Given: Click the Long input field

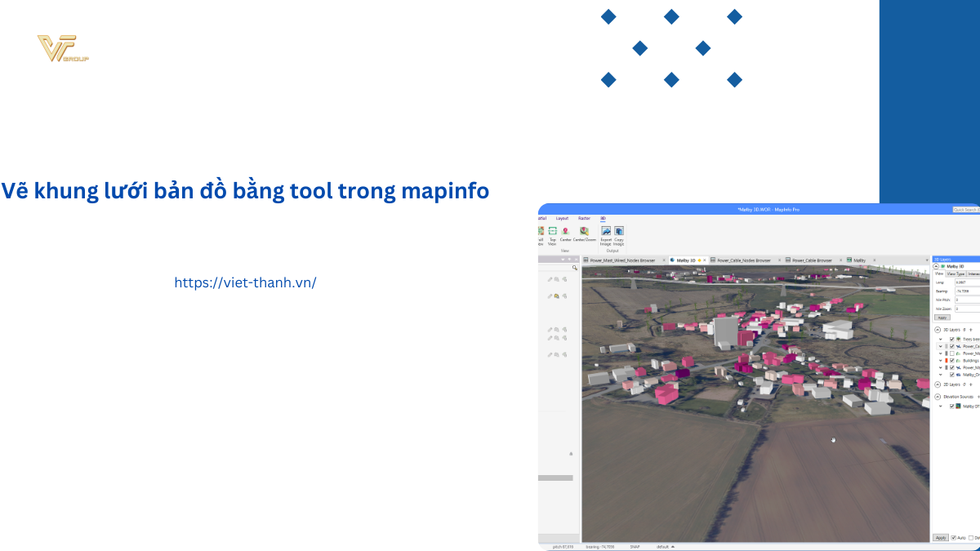Looking at the screenshot, I should coord(967,282).
